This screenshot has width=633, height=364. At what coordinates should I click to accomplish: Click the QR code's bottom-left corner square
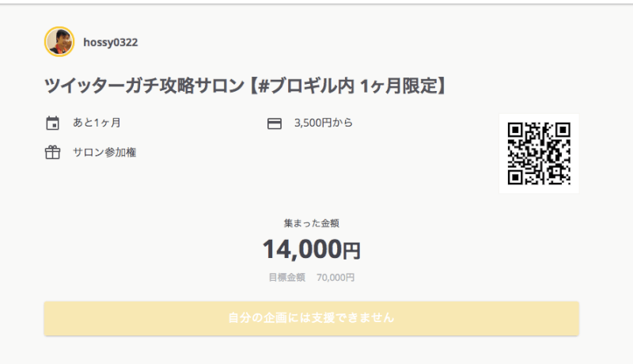[x=515, y=177]
